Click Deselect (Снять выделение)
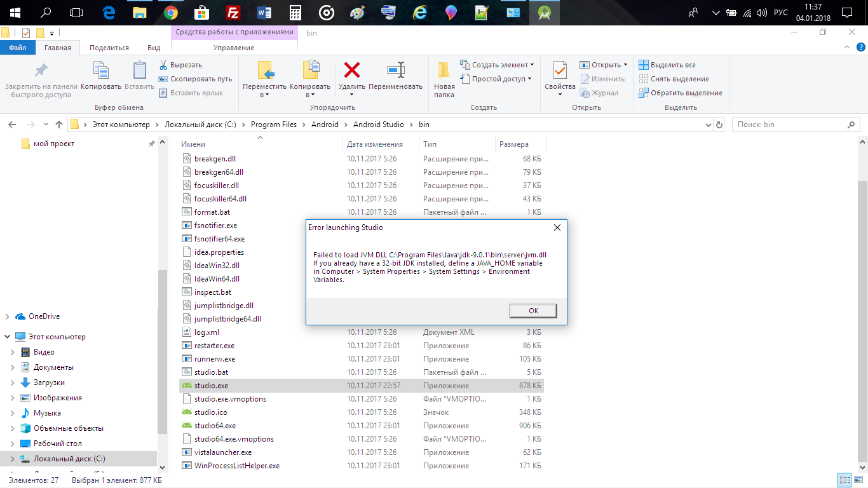The width and height of the screenshot is (868, 488). click(674, 79)
